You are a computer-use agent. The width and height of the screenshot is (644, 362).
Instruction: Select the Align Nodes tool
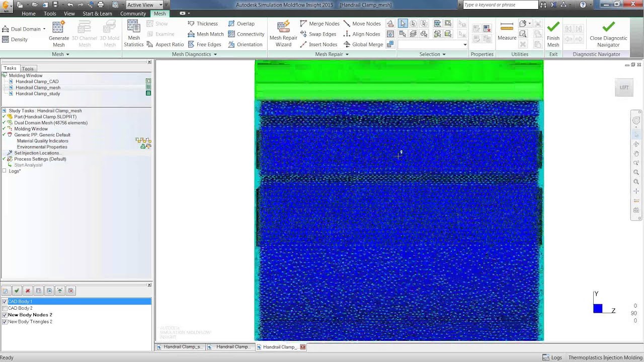[362, 34]
